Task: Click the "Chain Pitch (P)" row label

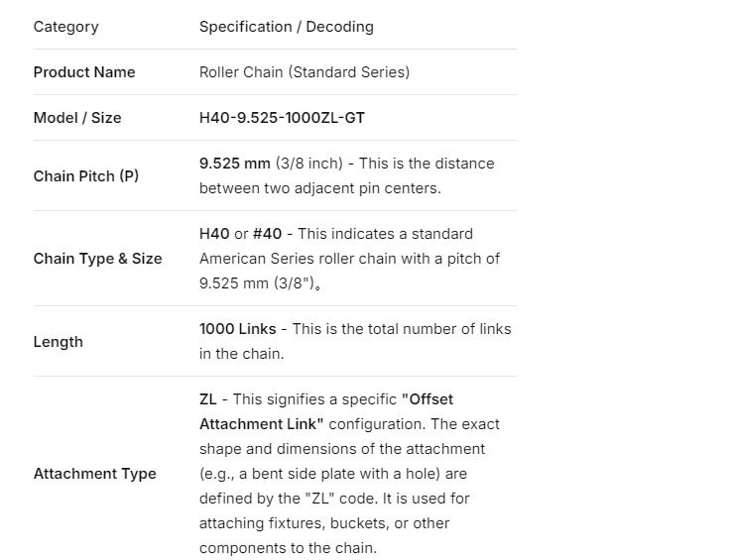Action: point(86,176)
